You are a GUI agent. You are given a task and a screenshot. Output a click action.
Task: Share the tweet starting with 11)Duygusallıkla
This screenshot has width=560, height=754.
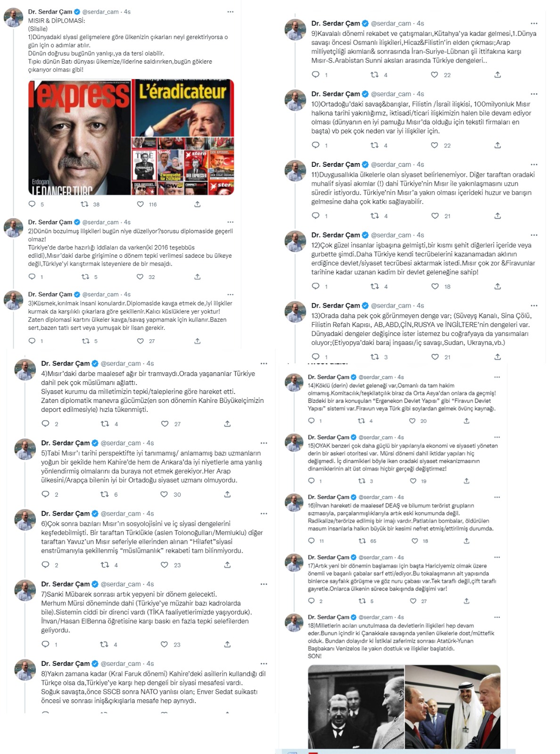pyautogui.click(x=497, y=215)
